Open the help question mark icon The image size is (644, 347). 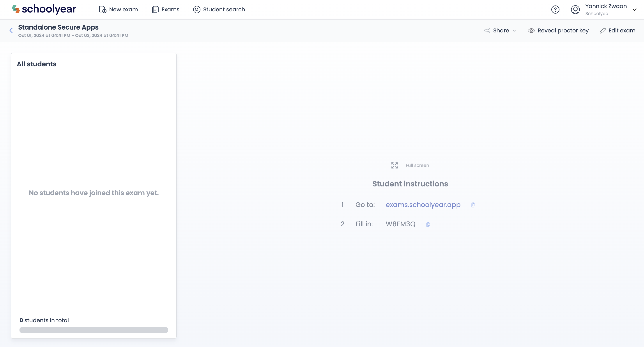coord(555,9)
